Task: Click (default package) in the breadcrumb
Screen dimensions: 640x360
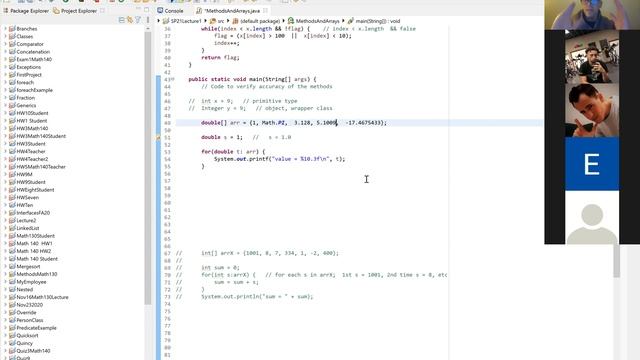Action: point(256,21)
